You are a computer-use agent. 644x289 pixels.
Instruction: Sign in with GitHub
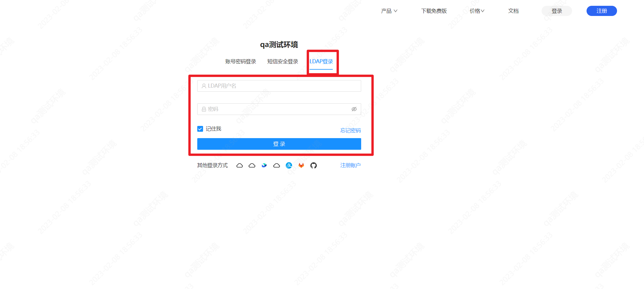pyautogui.click(x=313, y=165)
